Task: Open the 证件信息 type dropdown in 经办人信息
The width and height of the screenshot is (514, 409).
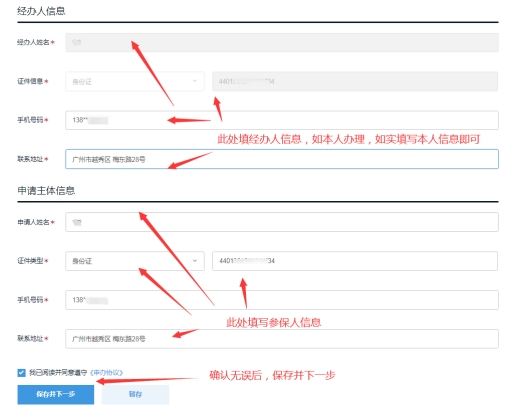Action: tap(135, 81)
